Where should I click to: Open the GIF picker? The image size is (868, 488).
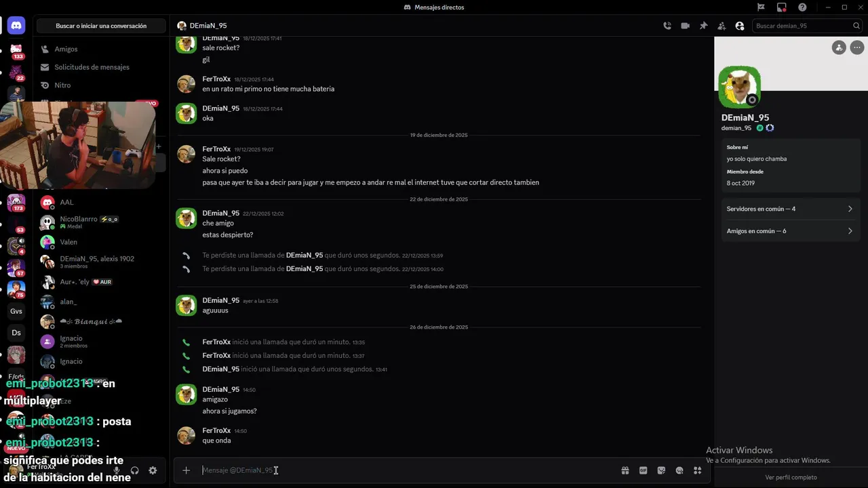pyautogui.click(x=643, y=470)
